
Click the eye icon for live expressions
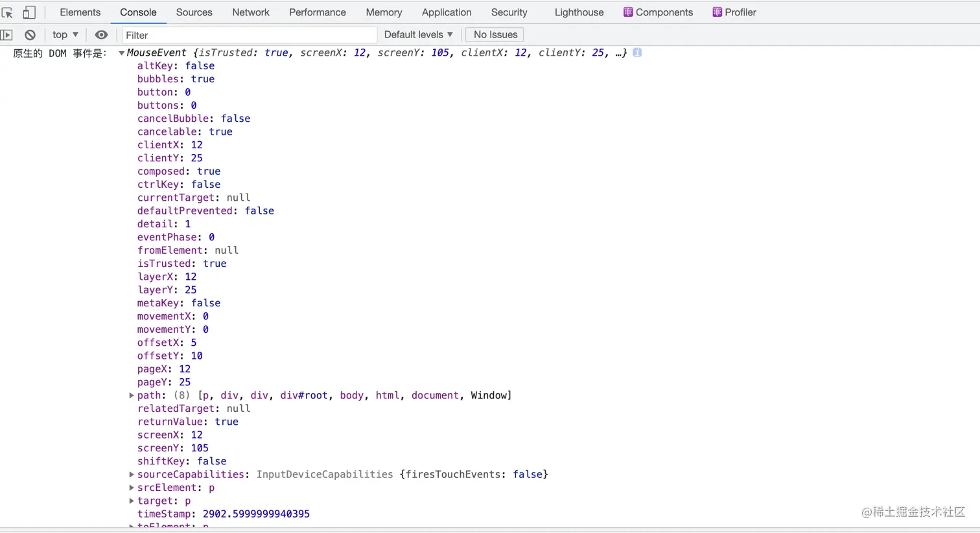coord(101,35)
